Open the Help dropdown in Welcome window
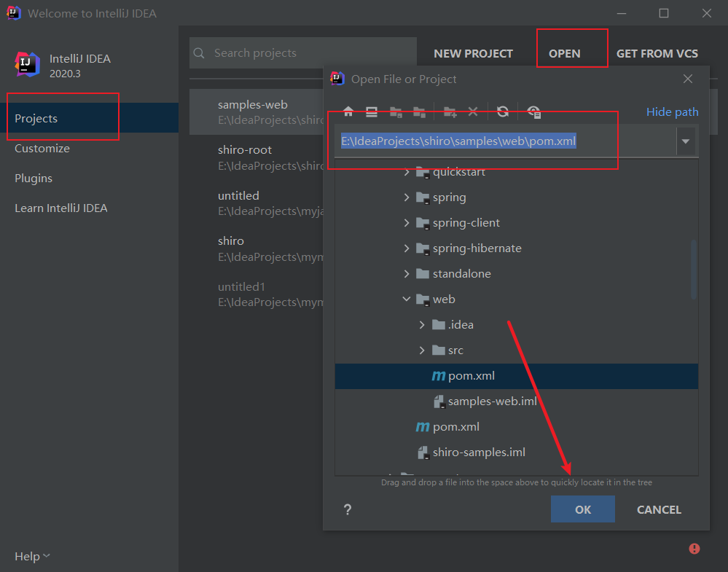Screen dimensions: 728x572 tap(32, 556)
